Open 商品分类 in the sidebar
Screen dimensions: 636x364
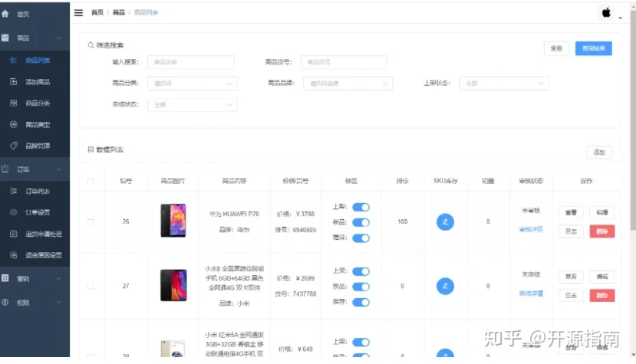point(35,103)
